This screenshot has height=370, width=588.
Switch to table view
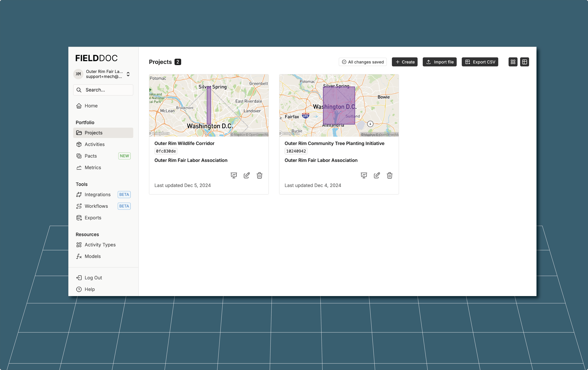tap(525, 62)
